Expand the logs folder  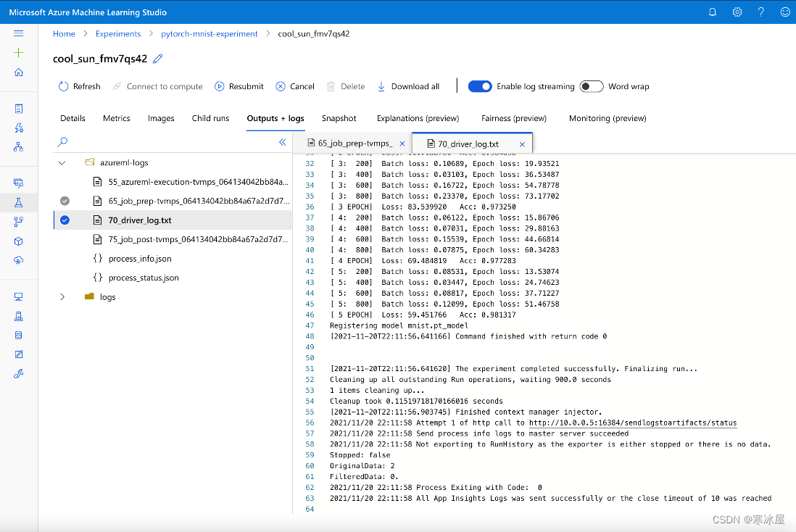point(62,297)
